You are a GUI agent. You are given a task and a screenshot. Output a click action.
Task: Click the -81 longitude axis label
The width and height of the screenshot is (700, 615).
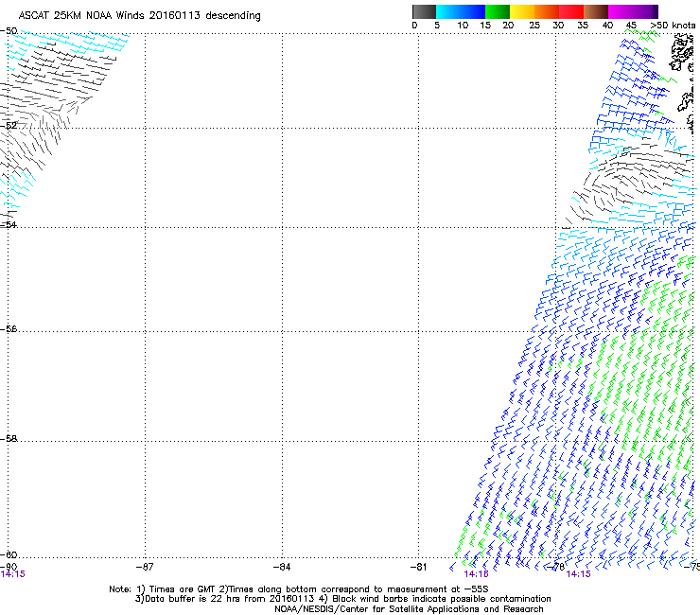click(418, 567)
